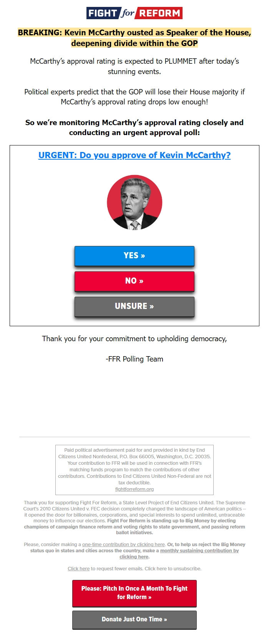Vote YES in the McCarthy approval poll
This screenshot has height=644, width=269.
point(134,256)
